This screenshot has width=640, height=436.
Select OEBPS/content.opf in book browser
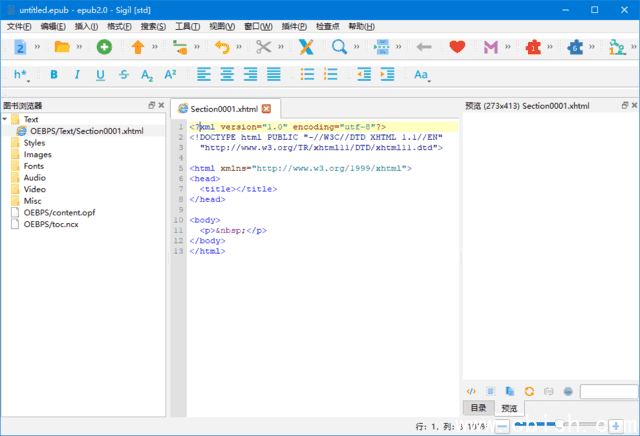pos(59,212)
